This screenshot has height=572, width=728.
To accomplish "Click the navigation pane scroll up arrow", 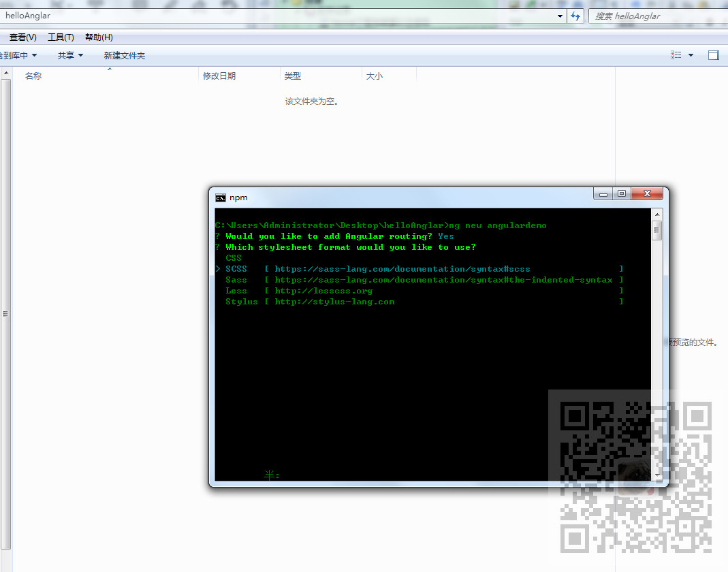I will pyautogui.click(x=5, y=73).
